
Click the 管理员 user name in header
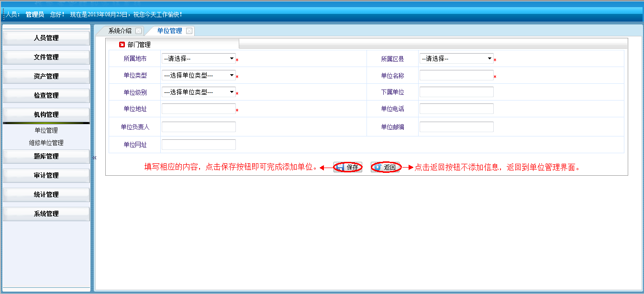click(x=35, y=14)
